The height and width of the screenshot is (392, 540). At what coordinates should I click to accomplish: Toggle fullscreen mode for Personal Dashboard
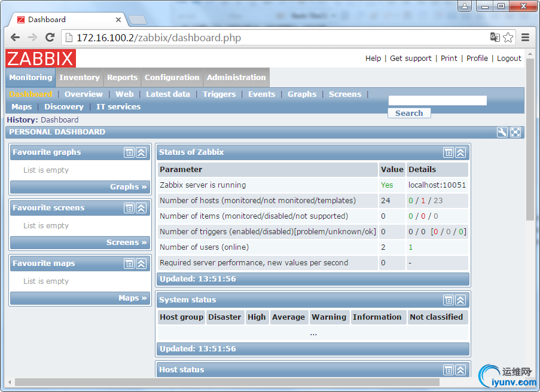tap(515, 132)
